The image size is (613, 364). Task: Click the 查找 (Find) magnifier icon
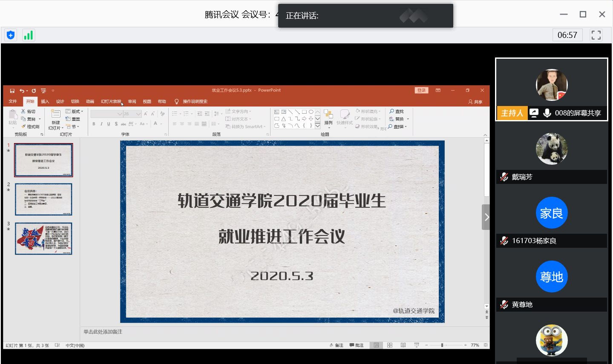coord(392,111)
